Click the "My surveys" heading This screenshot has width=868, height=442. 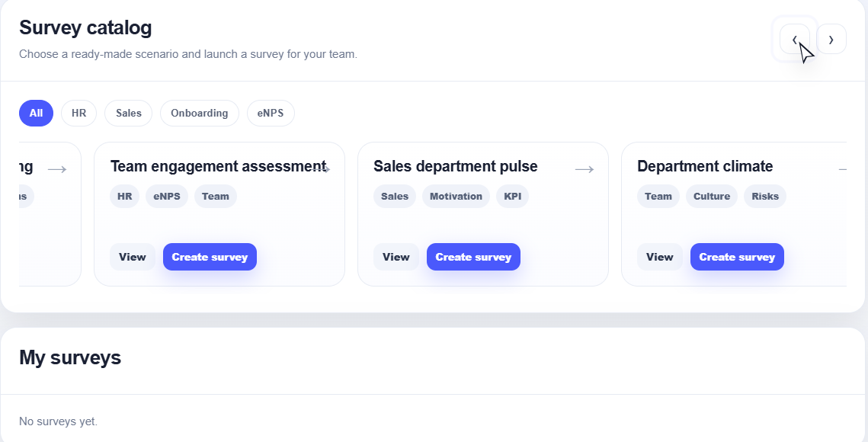tap(70, 358)
